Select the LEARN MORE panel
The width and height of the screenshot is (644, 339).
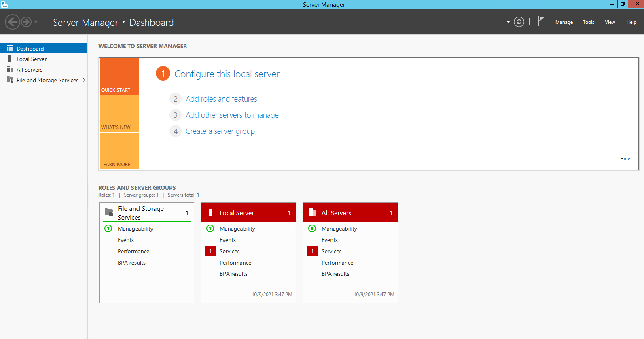pos(119,151)
